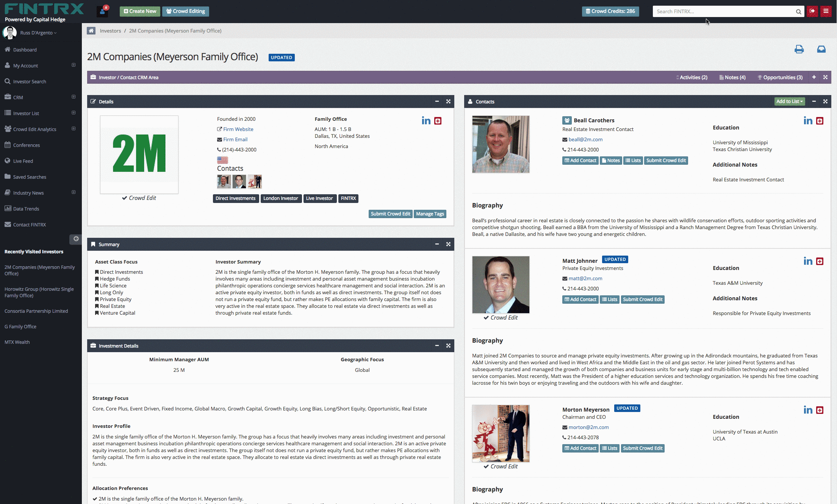This screenshot has width=837, height=504.
Task: Click Lists button for Matt Johnner
Action: coord(610,300)
